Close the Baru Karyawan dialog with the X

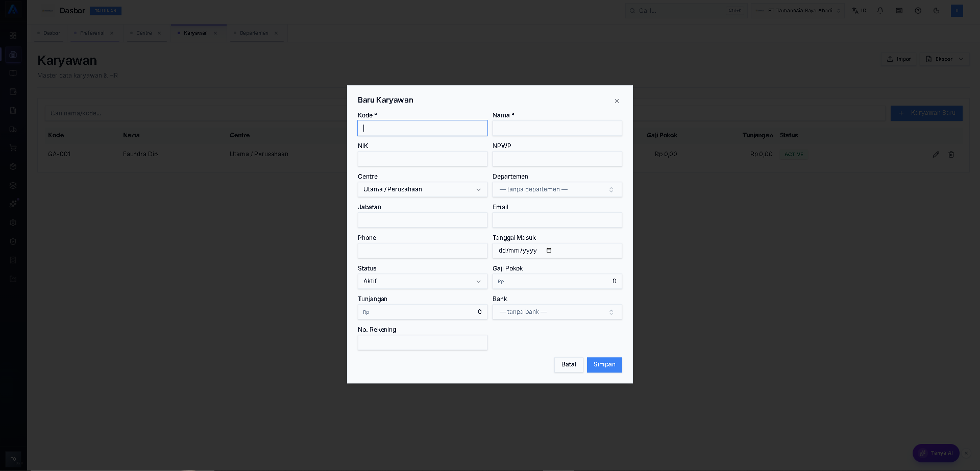pyautogui.click(x=617, y=101)
